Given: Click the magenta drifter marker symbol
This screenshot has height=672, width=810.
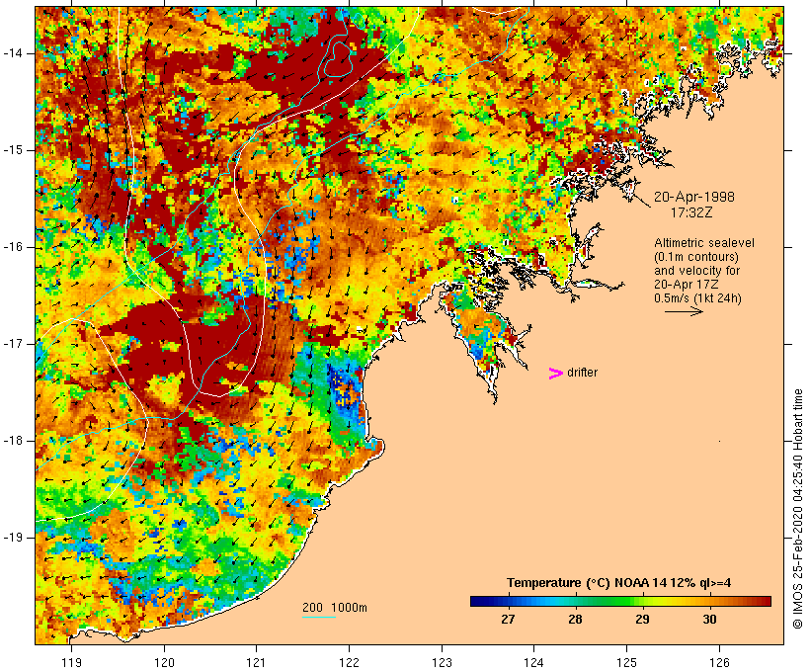Looking at the screenshot, I should pyautogui.click(x=555, y=374).
